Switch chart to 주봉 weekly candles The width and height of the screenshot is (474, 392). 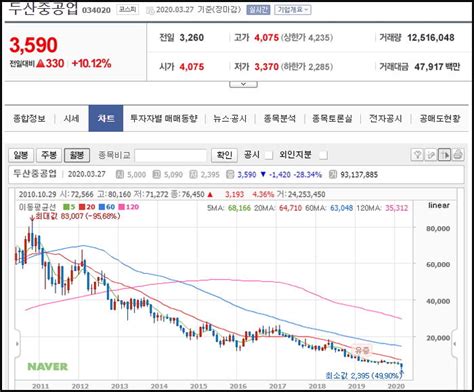(x=49, y=155)
